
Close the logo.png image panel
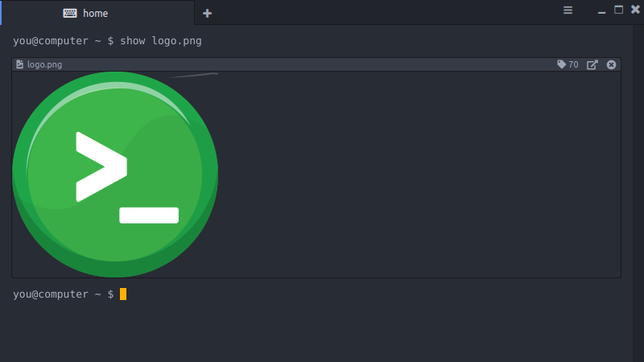pyautogui.click(x=611, y=64)
